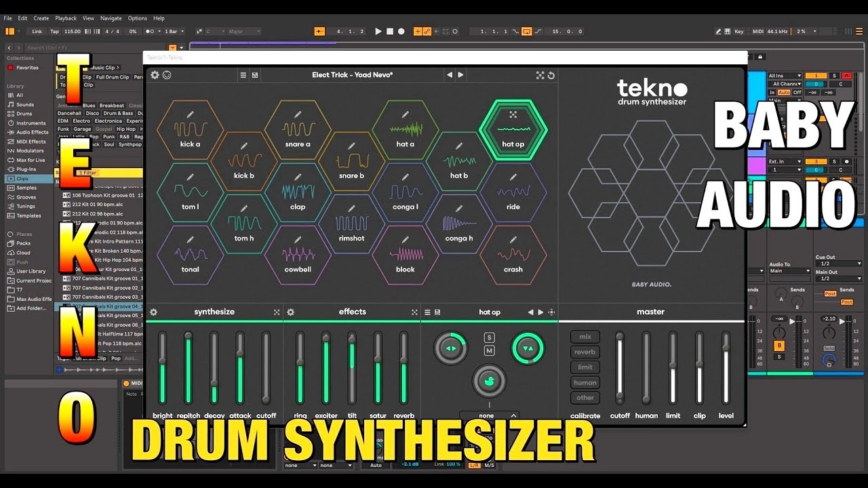The height and width of the screenshot is (488, 868).
Task: Adjust synthesize bright slider
Action: coord(162,368)
